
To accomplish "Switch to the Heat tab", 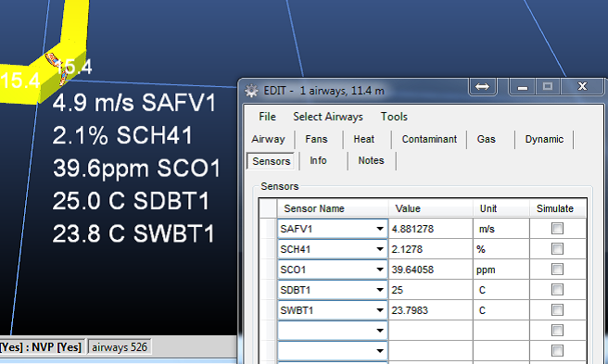I will pos(363,139).
